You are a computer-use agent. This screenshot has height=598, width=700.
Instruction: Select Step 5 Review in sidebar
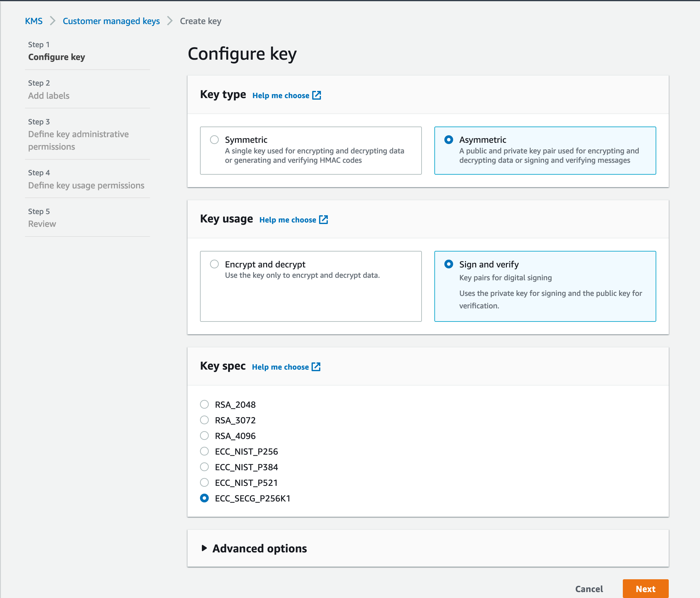(42, 224)
